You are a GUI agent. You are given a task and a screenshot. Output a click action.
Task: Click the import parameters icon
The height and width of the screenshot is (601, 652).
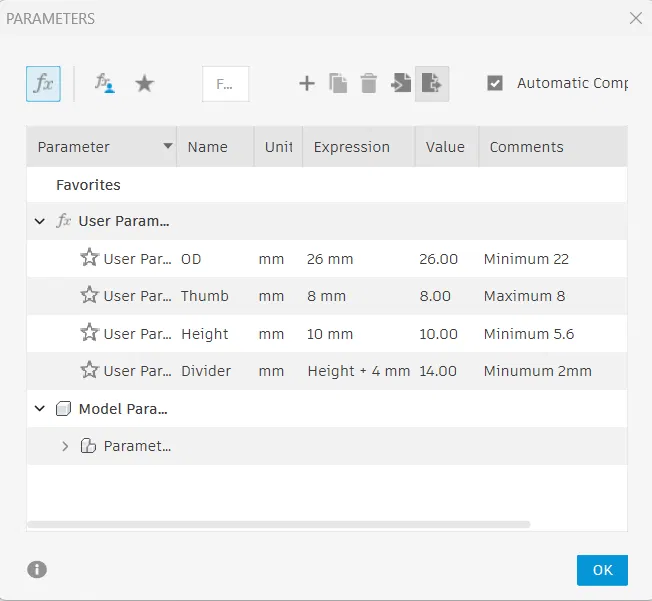pos(401,84)
